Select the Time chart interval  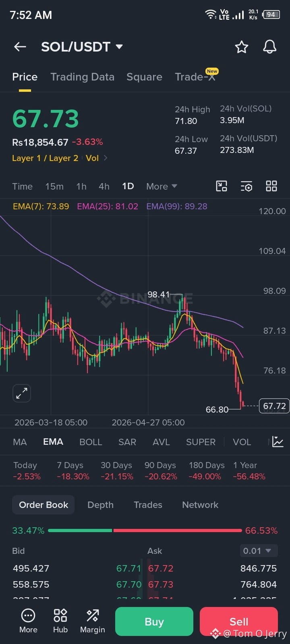23,186
